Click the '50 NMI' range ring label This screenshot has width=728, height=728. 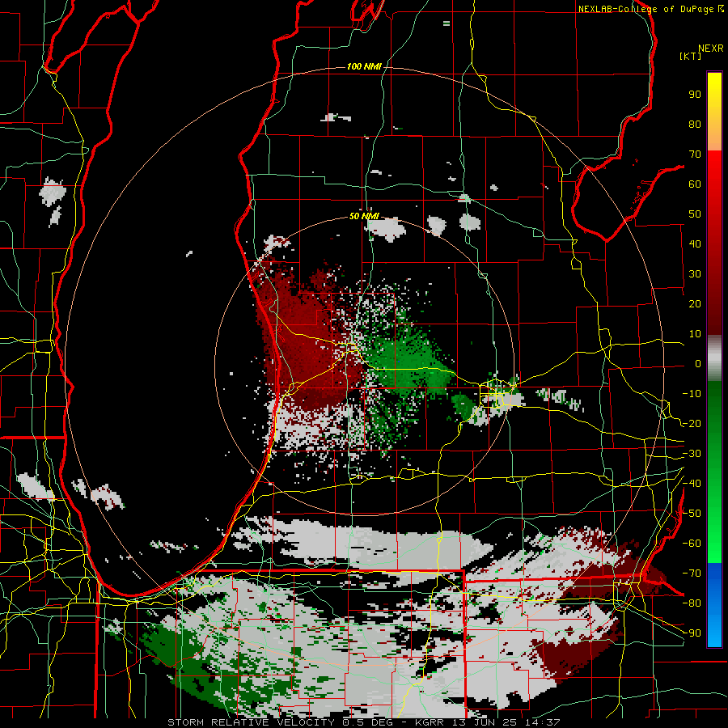coord(365,216)
